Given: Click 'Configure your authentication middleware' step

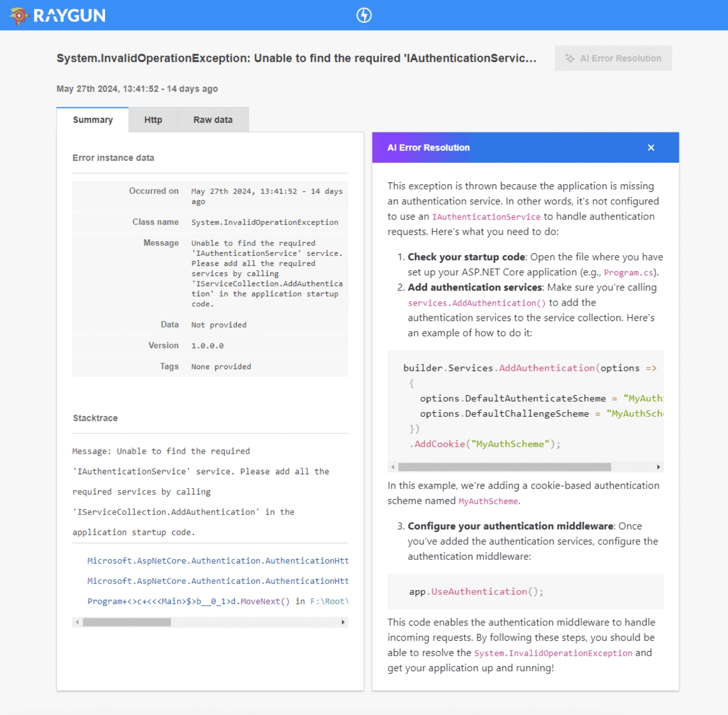Looking at the screenshot, I should click(x=510, y=527).
